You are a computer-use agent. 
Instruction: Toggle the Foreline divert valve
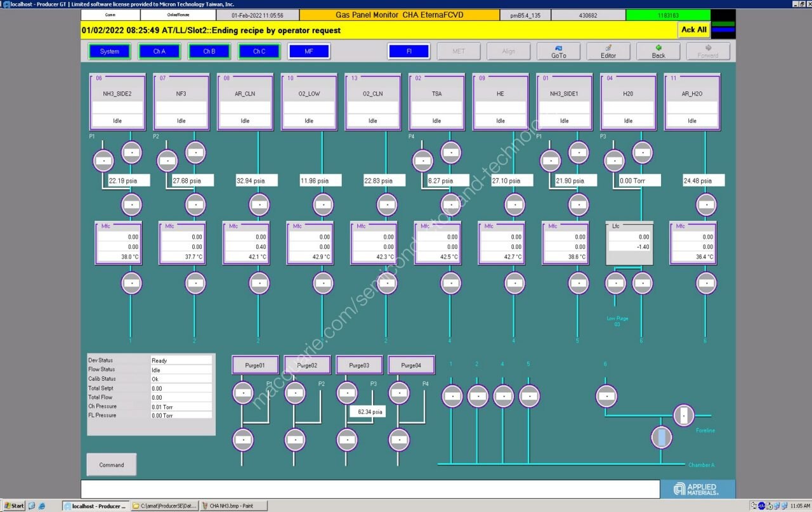(684, 416)
